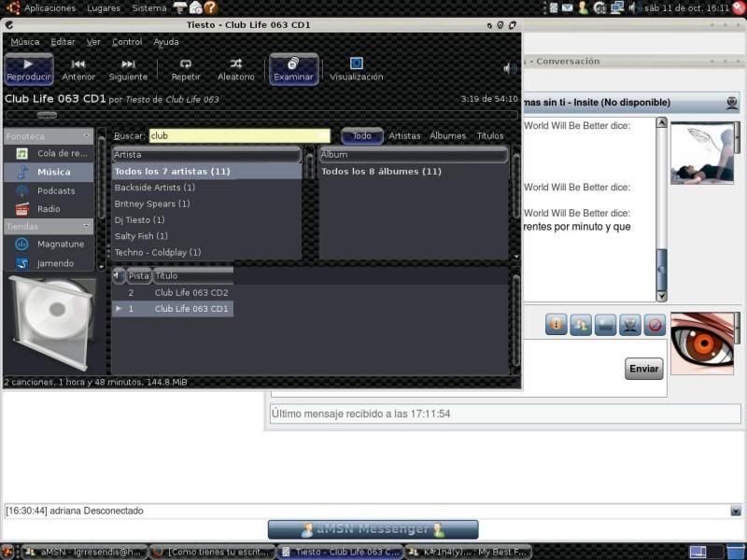Skip to next track with Siguiente
This screenshot has width=747, height=560.
(x=128, y=69)
